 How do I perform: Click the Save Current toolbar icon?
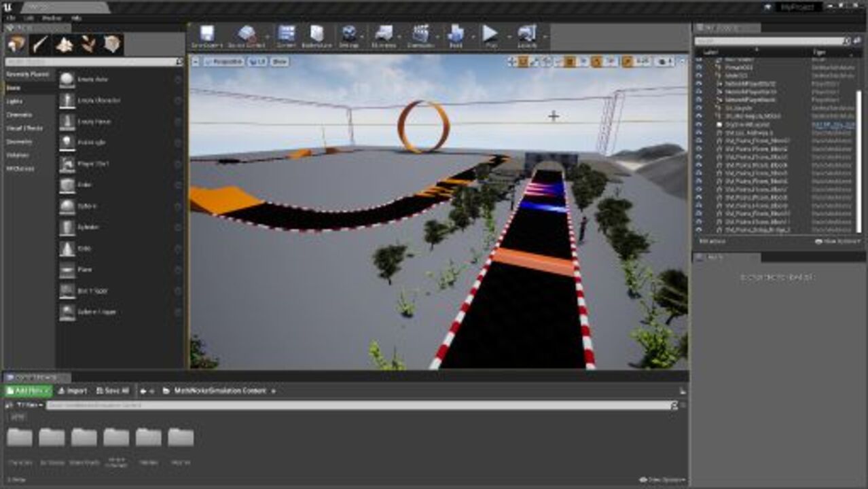point(206,36)
